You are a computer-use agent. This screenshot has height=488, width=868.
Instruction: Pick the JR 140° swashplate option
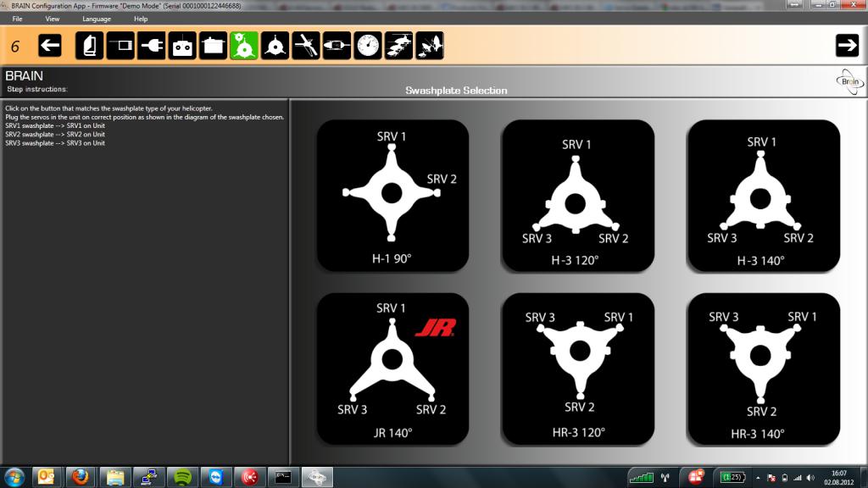point(392,369)
